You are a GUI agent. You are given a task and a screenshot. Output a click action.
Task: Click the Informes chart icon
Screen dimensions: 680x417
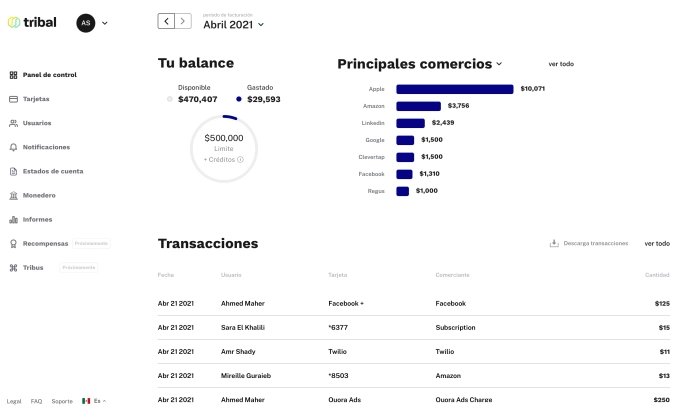coord(13,219)
